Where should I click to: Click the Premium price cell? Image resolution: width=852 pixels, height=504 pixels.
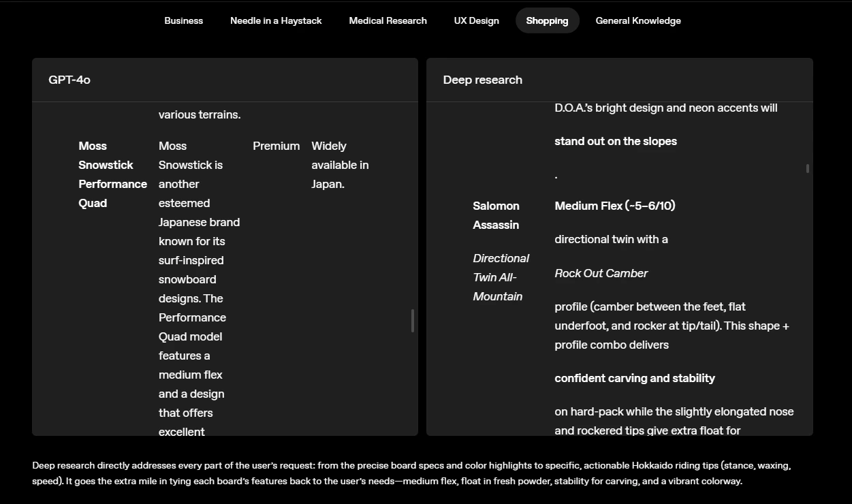coord(276,146)
